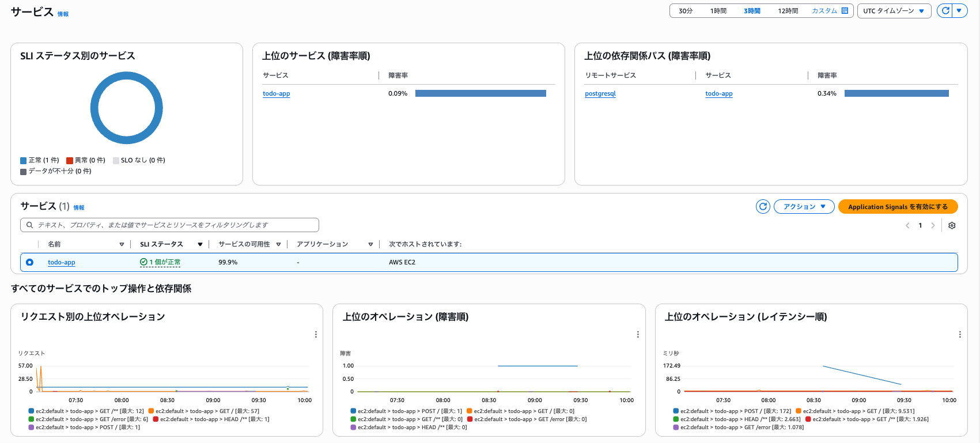This screenshot has height=443, width=980.
Task: Click the Application Signals を有効にする button
Action: pos(898,206)
